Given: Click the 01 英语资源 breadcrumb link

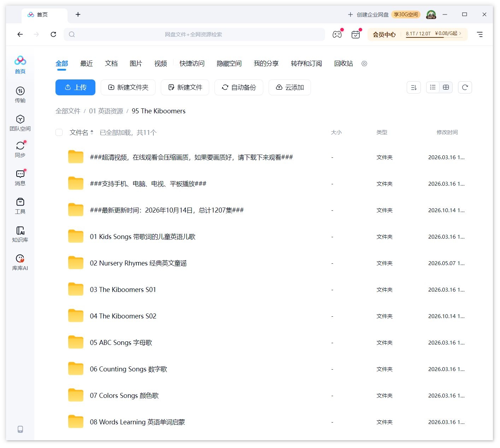Looking at the screenshot, I should coord(106,111).
